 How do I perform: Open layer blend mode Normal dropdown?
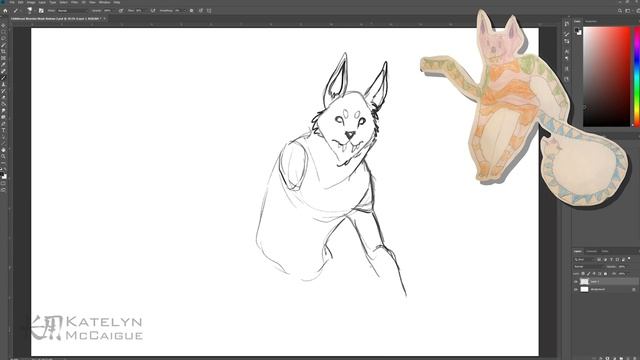(589, 267)
